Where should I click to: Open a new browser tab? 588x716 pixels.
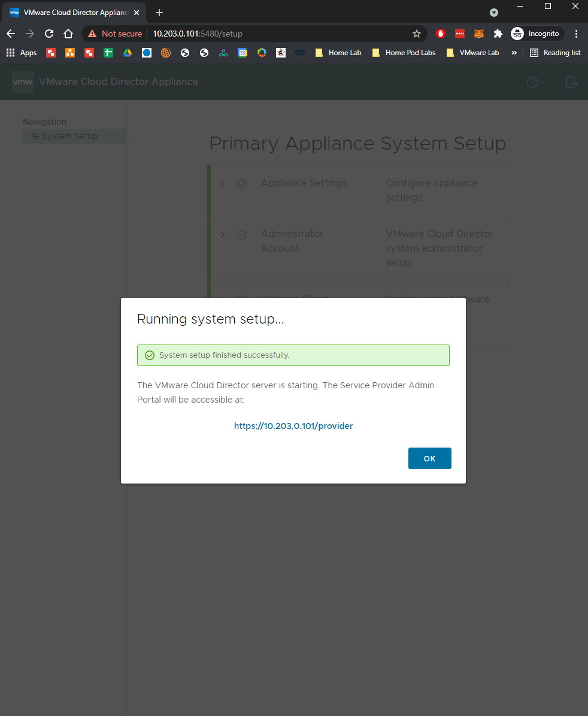coord(159,13)
